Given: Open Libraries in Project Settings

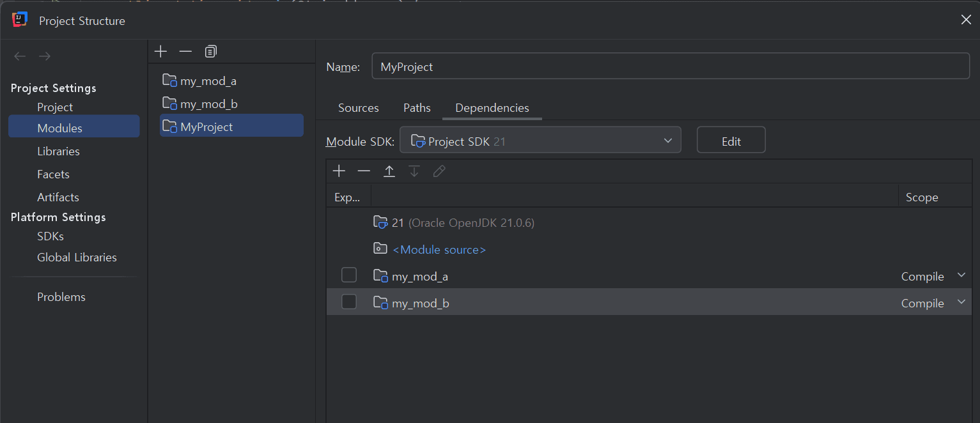Looking at the screenshot, I should point(58,151).
